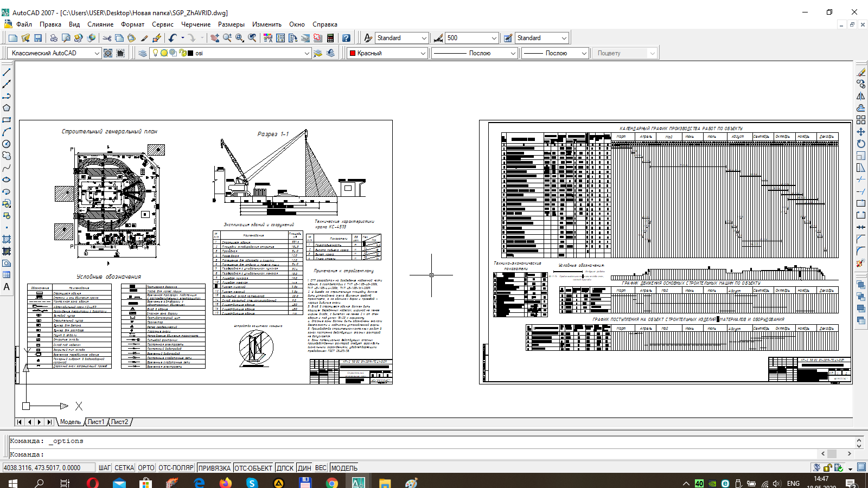Select the Circle drawing tool
This screenshot has height=488, width=868.
pos(7,144)
